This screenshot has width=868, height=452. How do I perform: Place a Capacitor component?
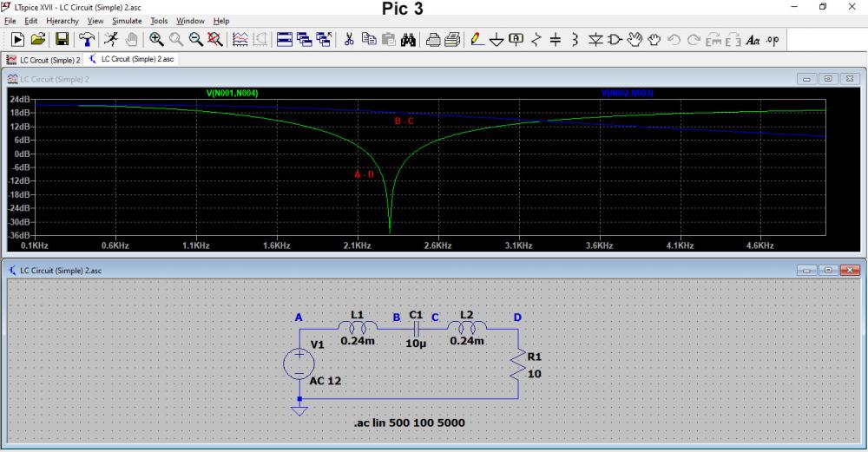(x=556, y=39)
